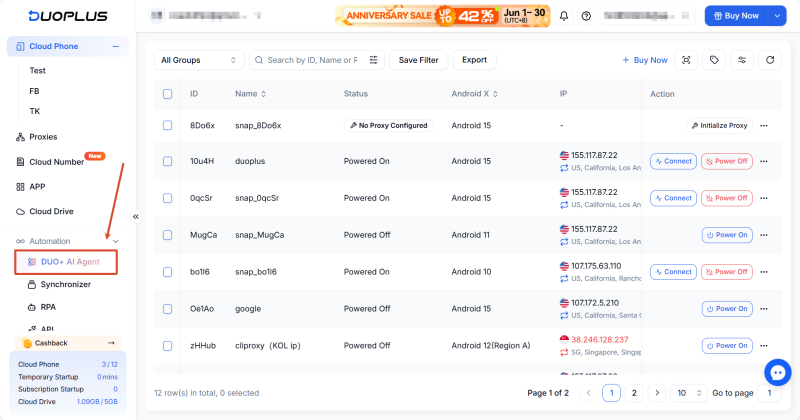Open more options for bo1l6 row

tap(764, 272)
